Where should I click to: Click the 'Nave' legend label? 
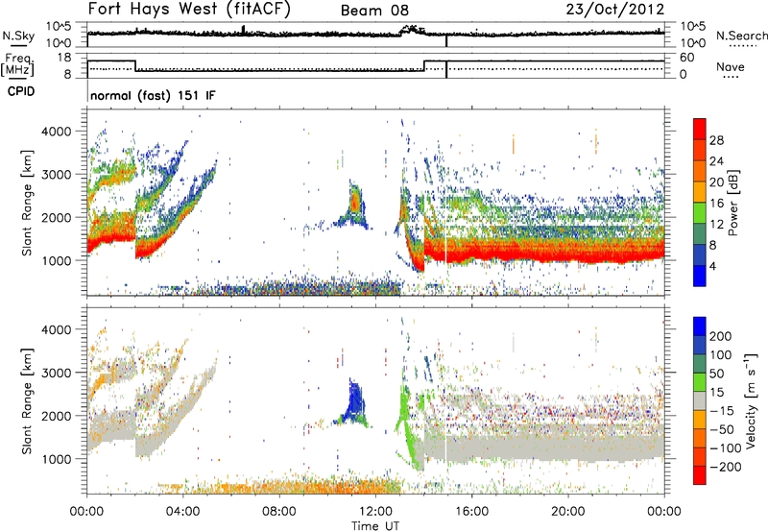[x=731, y=66]
